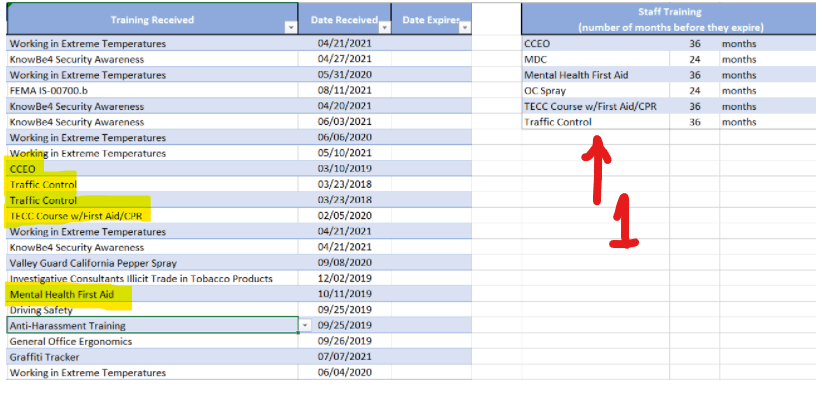Screen dimensions: 823x398
Task: Select Traffic Control in the Staff Training table
Action: (x=596, y=122)
